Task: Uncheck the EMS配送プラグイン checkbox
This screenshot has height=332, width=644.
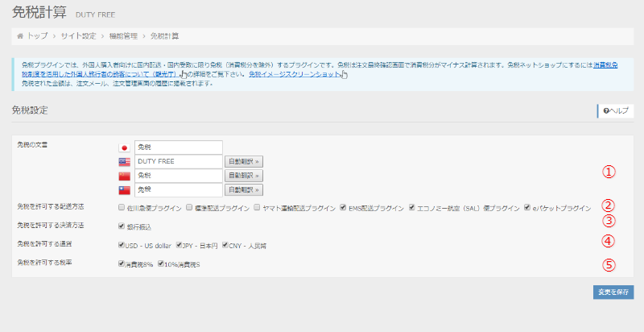Action: (344, 207)
